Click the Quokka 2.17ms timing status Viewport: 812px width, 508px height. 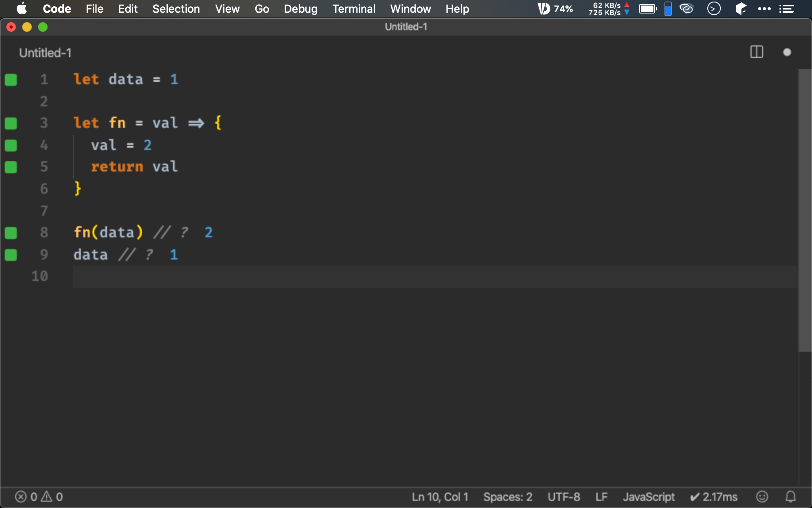[714, 496]
